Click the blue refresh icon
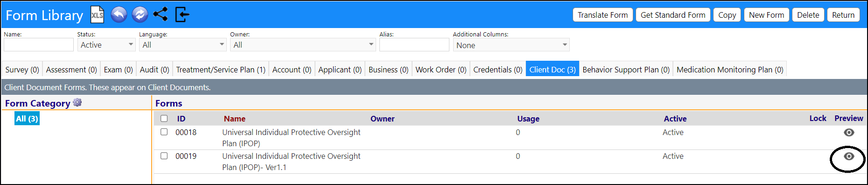Image resolution: width=868 pixels, height=185 pixels. pyautogui.click(x=140, y=14)
